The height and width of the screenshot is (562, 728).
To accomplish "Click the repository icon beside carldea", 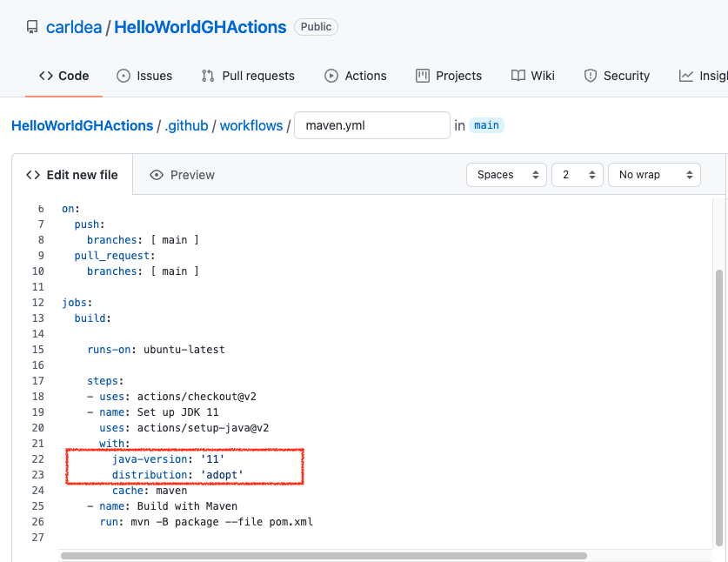I will 32,27.
